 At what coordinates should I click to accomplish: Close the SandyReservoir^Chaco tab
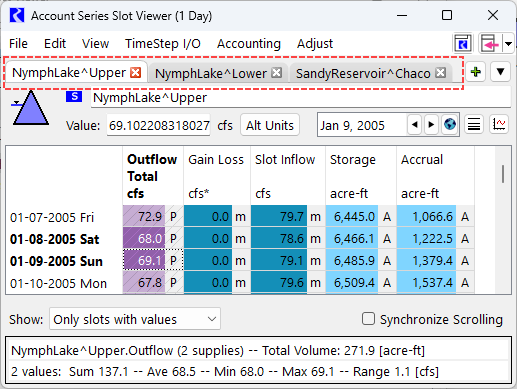(x=441, y=72)
